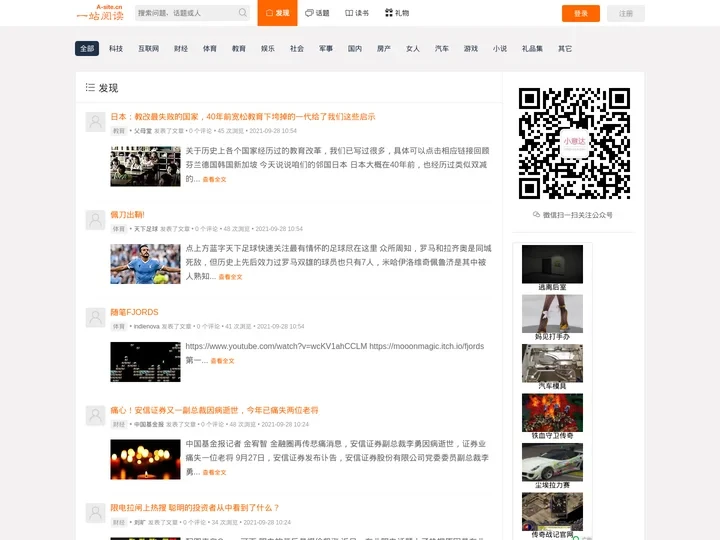Click 查看全文 under Japan education excerpt
The width and height of the screenshot is (720, 540).
tap(214, 180)
